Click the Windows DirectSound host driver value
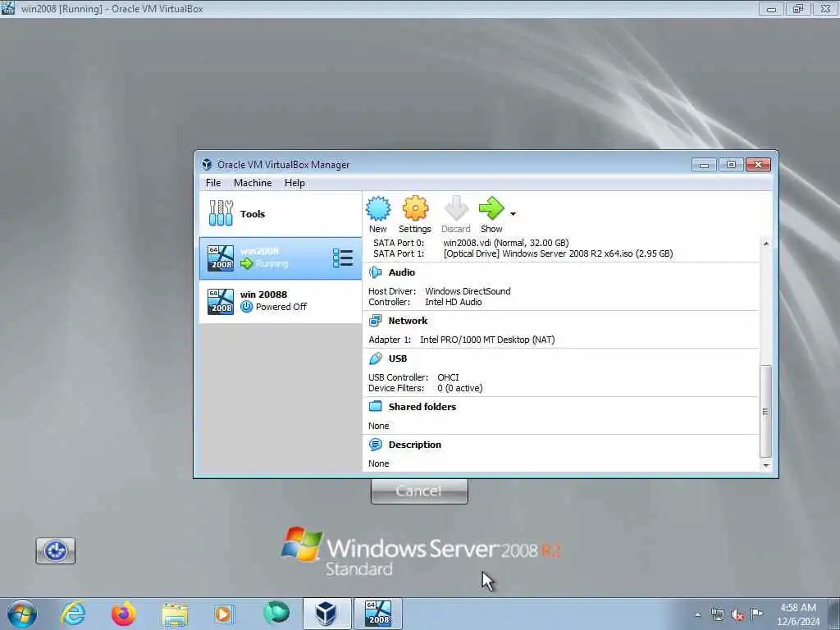 point(468,291)
